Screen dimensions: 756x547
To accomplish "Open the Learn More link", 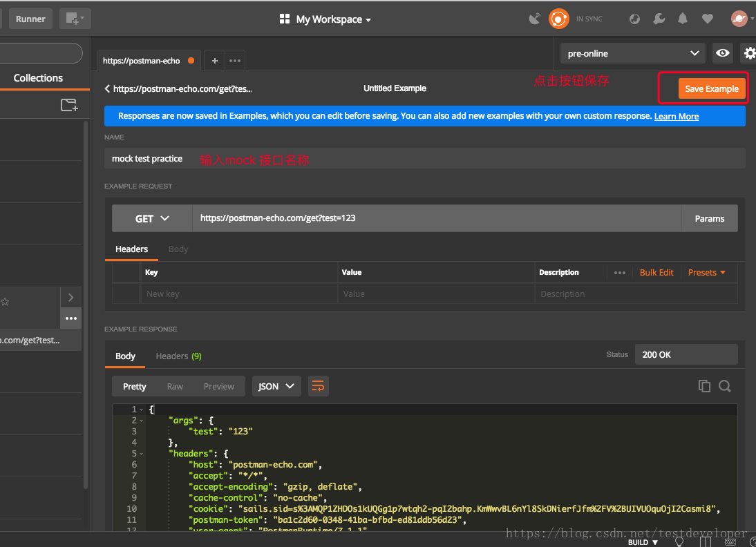I will click(676, 116).
